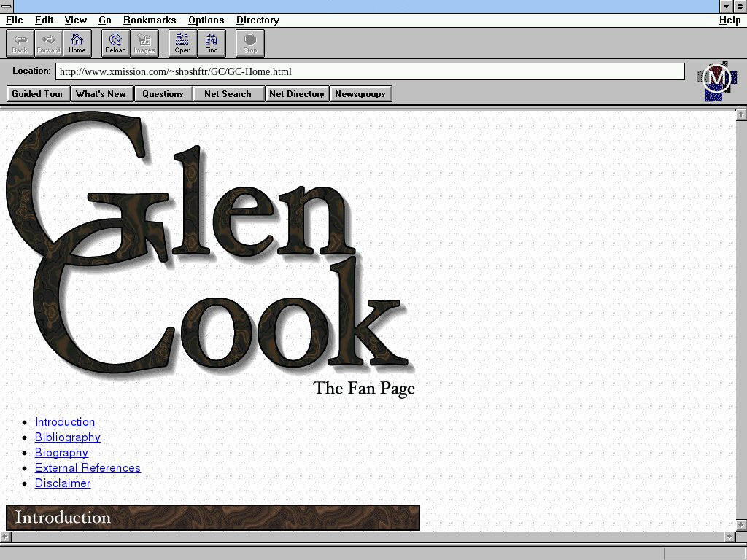The width and height of the screenshot is (747, 560).
Task: Open the Options menu
Action: [206, 20]
